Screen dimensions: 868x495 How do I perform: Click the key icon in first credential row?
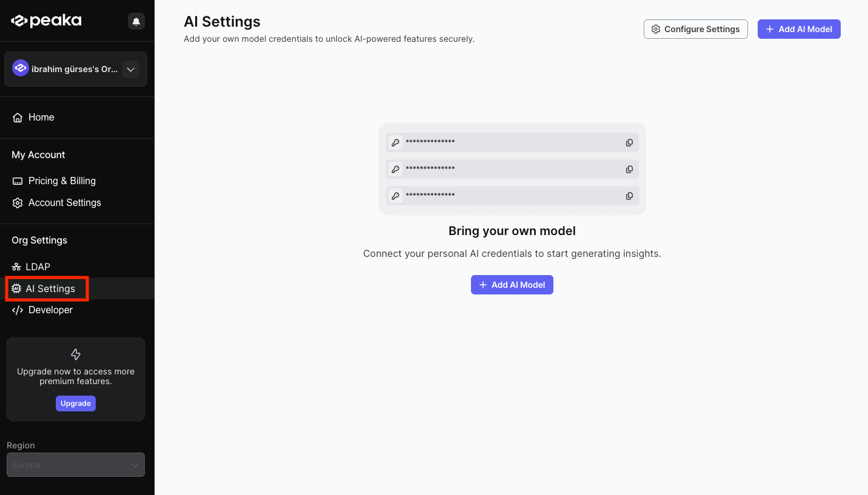[395, 142]
